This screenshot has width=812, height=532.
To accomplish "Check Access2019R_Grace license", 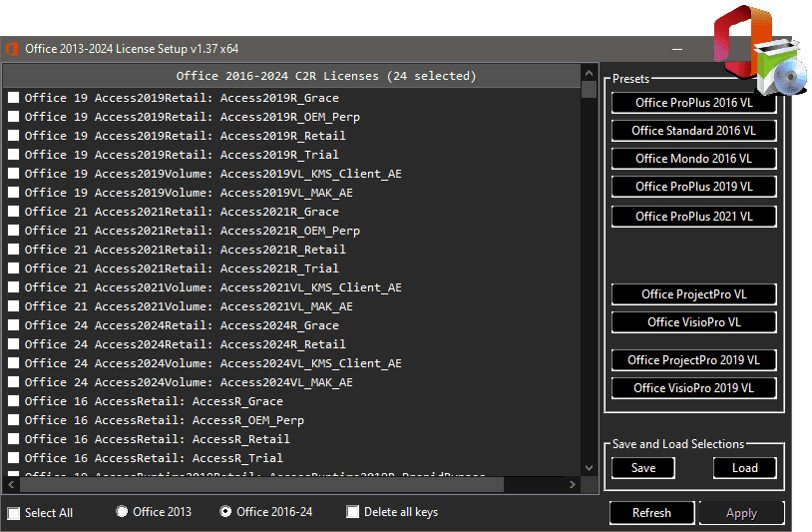I will [13, 98].
